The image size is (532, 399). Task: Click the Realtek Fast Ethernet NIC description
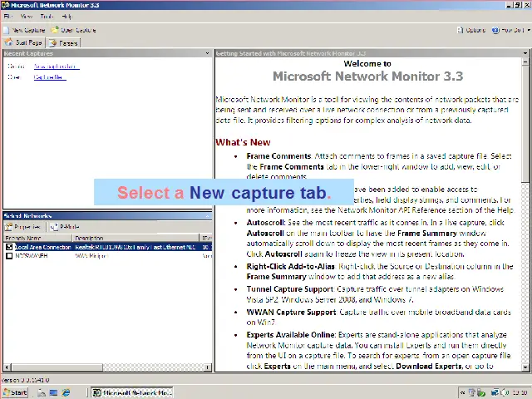(135, 247)
